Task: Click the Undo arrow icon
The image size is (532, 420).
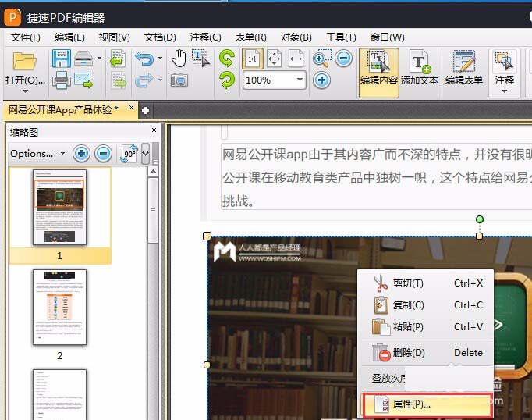Action: click(144, 59)
